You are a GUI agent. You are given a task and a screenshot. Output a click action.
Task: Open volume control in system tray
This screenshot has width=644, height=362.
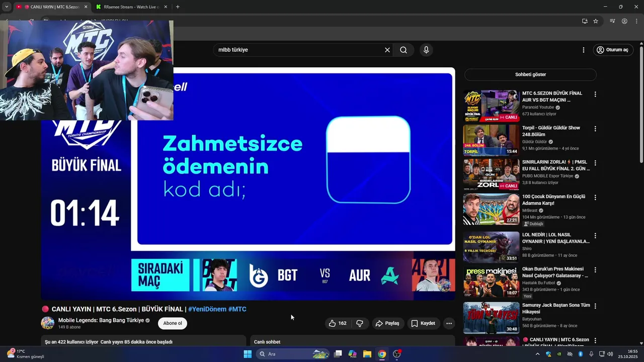pos(610,354)
